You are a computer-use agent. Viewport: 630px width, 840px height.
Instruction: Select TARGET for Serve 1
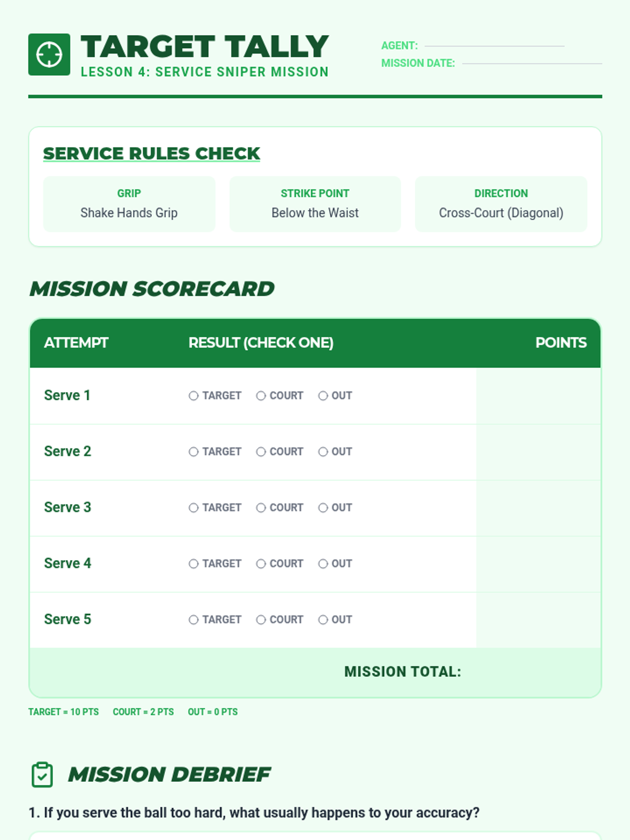[x=194, y=396]
